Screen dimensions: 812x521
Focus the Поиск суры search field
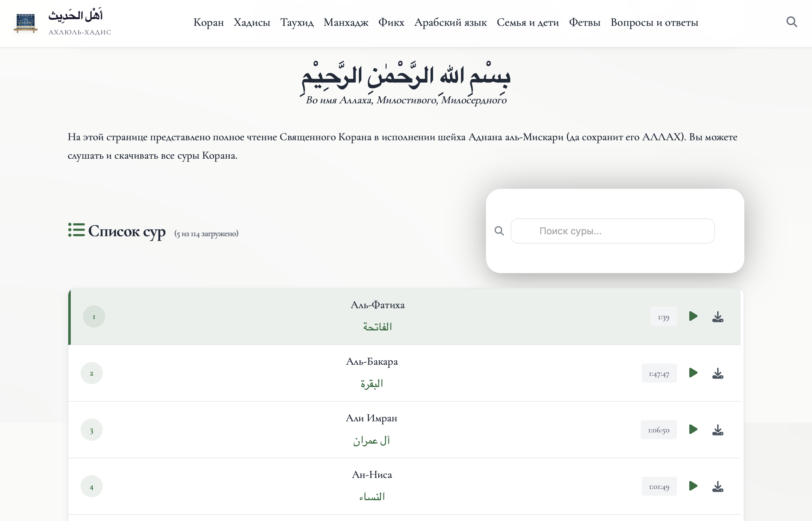pyautogui.click(x=612, y=231)
